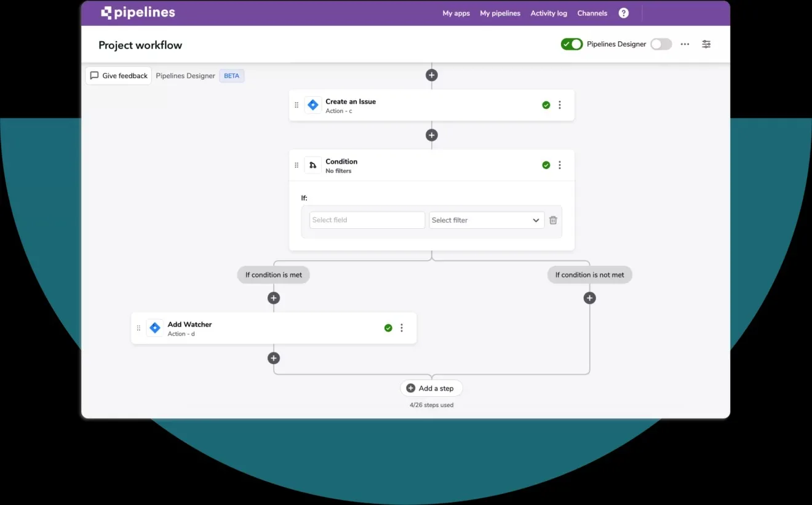
Task: Click the Add Watcher step title
Action: pos(189,324)
